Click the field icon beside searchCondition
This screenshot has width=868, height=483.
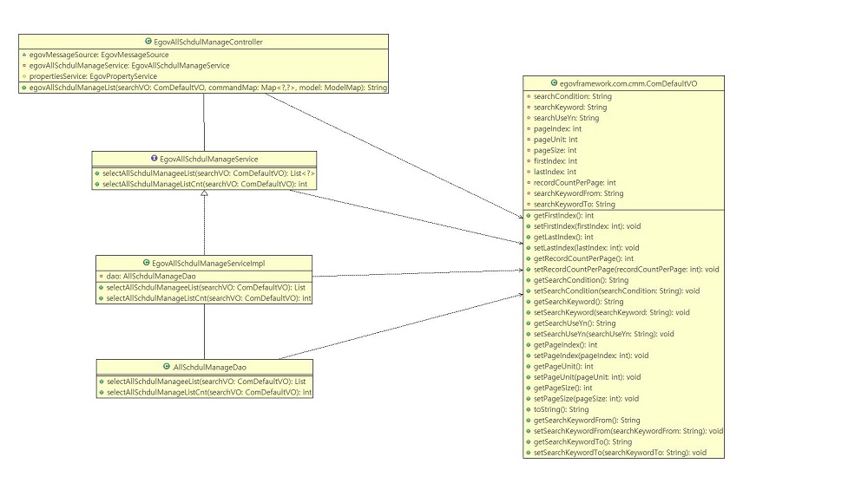tap(529, 96)
